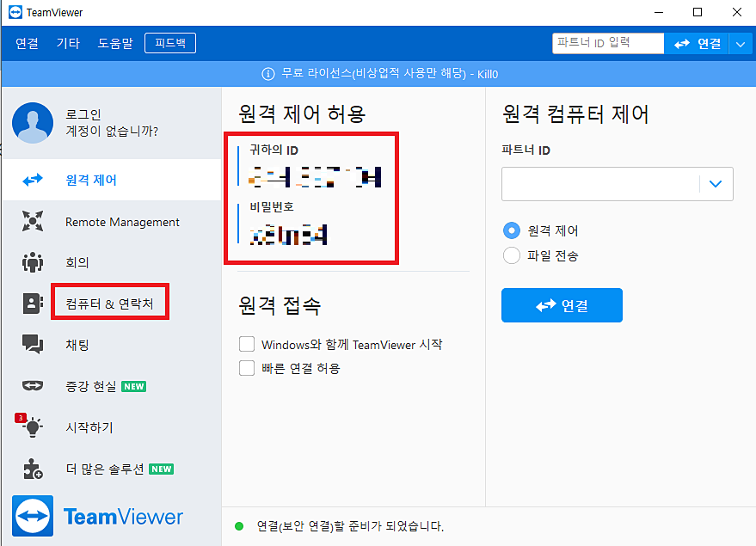Click the green connection status indicator

(239, 525)
